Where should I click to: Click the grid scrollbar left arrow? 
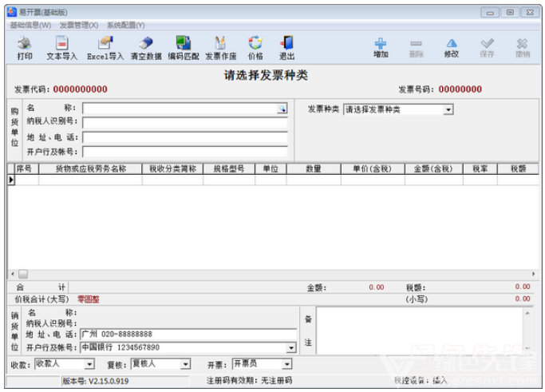[x=13, y=274]
